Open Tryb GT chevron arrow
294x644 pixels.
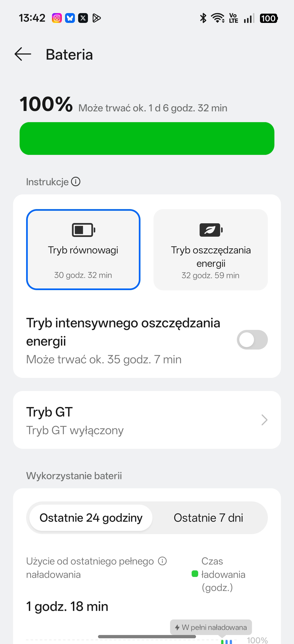pyautogui.click(x=264, y=420)
